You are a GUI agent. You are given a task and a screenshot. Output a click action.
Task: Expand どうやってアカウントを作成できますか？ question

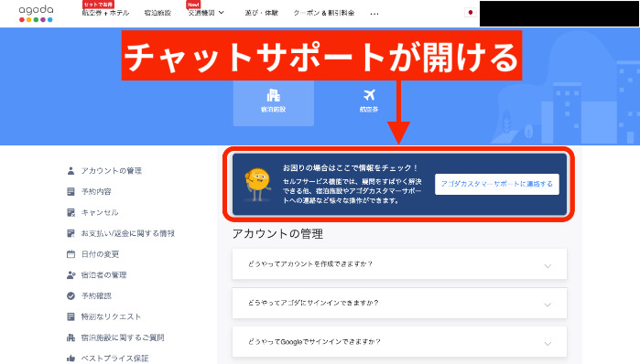point(399,264)
